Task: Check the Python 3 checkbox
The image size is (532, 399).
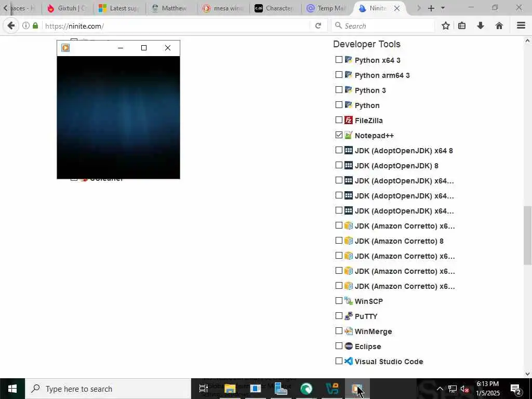Action: click(x=339, y=89)
